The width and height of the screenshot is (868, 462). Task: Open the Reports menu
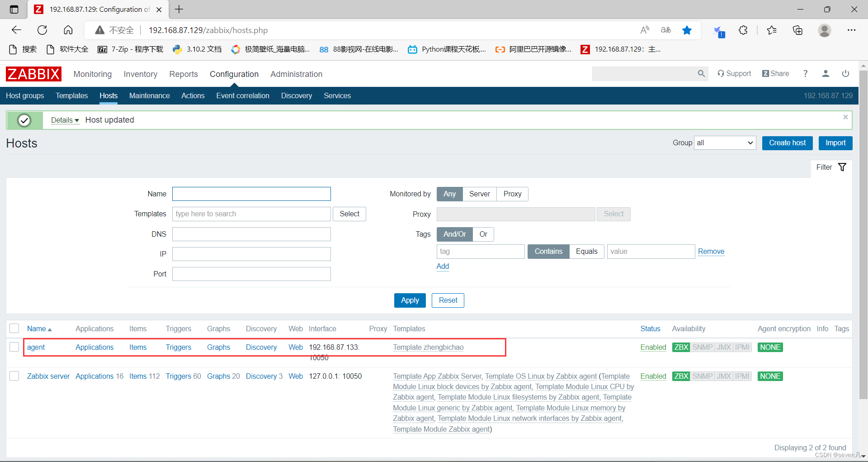point(184,74)
